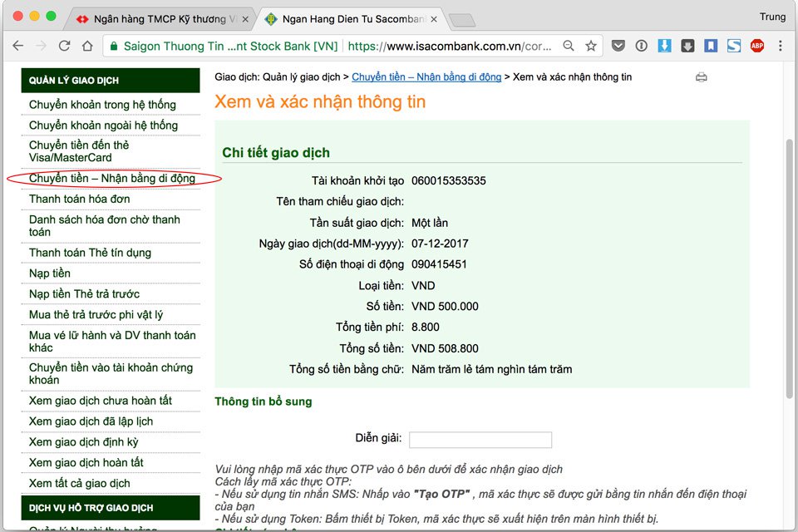Screen dimensions: 798x532
Task: Click the green lock security icon
Action: (x=114, y=46)
